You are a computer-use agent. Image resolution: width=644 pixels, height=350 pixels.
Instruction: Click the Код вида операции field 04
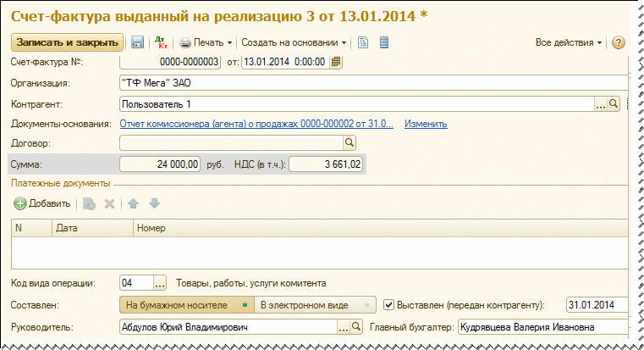click(x=137, y=283)
